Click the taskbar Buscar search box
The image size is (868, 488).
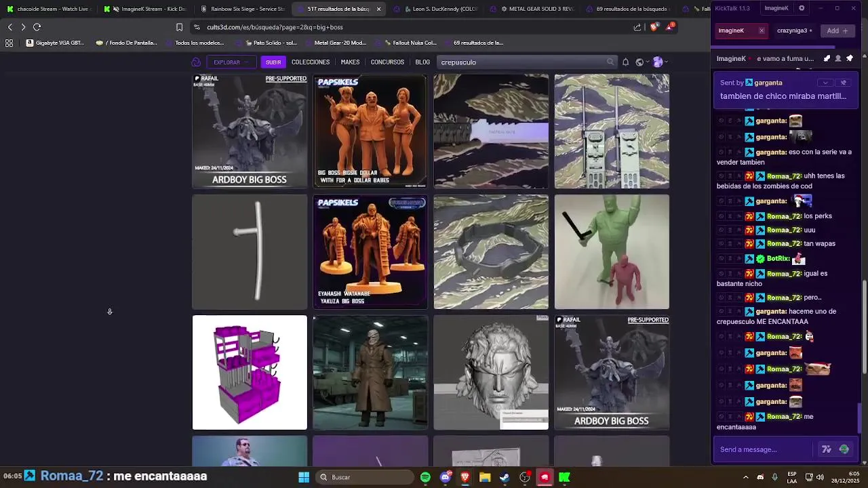[x=366, y=477]
